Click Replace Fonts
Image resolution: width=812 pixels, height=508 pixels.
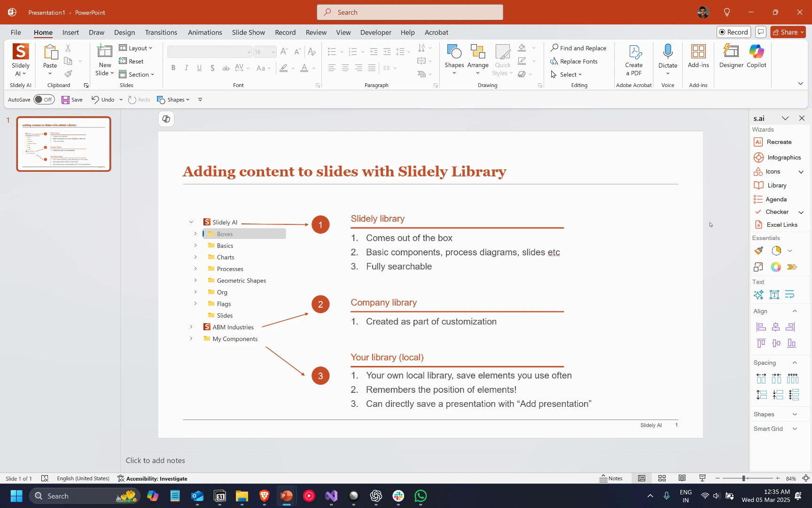point(574,61)
